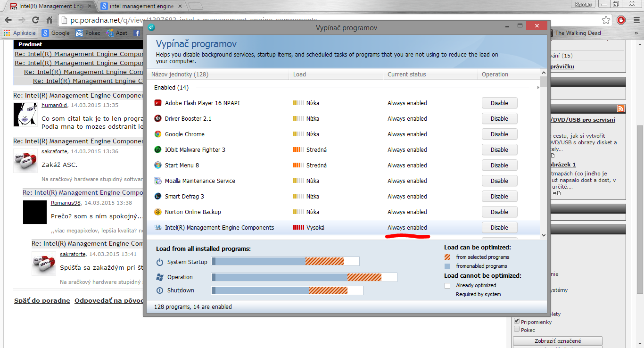This screenshot has height=348, width=644.
Task: Disable Norton Online Backup
Action: [499, 212]
